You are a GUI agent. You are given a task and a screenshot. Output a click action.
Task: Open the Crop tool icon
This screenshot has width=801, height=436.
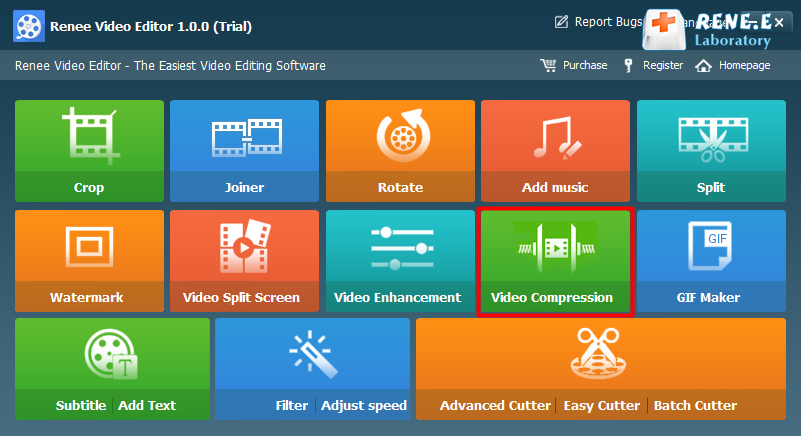(91, 136)
